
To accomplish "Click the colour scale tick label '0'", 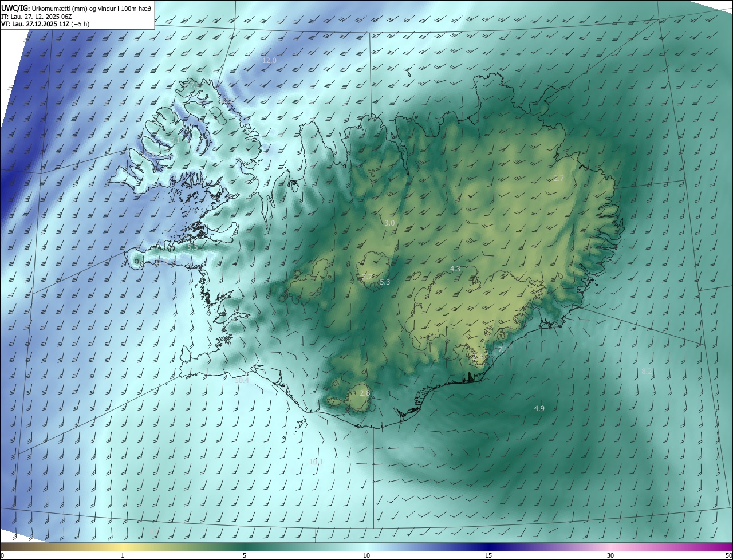I will click(x=2, y=555).
